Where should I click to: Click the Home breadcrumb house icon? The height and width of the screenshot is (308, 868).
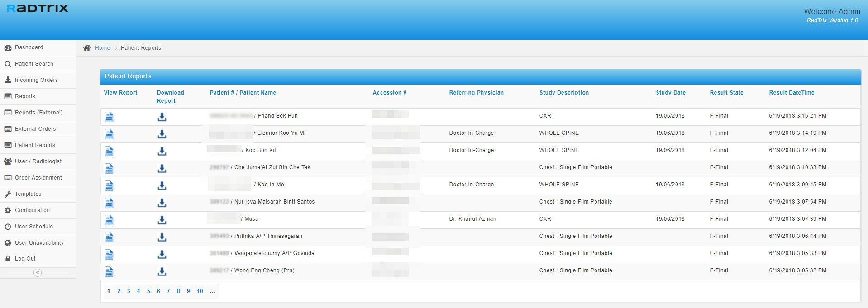pos(87,48)
